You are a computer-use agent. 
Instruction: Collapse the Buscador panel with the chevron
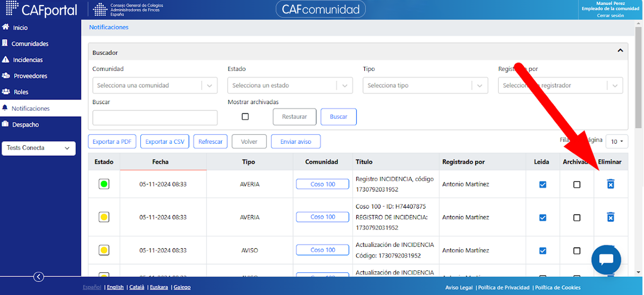pos(620,50)
